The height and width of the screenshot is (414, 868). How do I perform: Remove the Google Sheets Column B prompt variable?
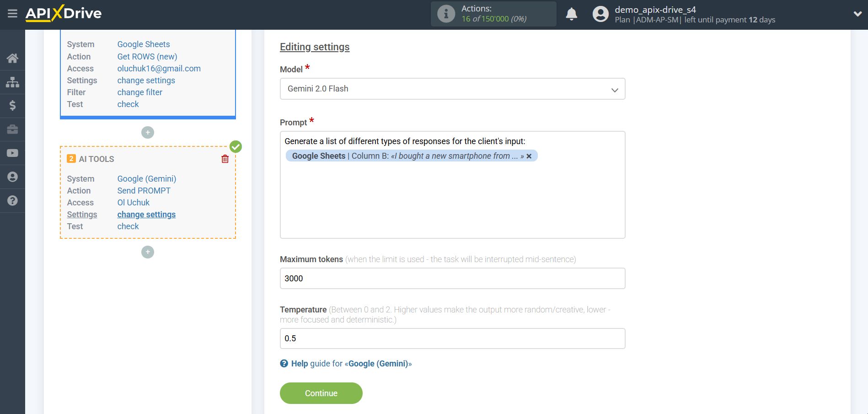point(529,156)
